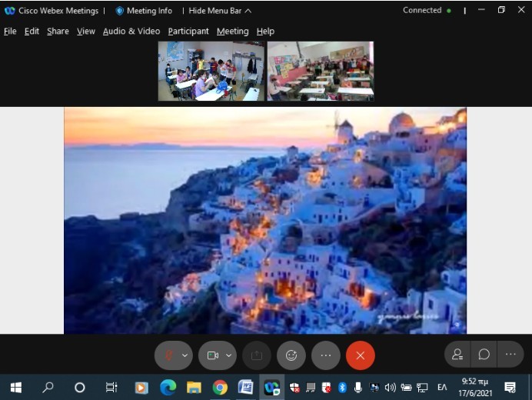Open Google Chrome from the taskbar
The height and width of the screenshot is (400, 532).
[220, 388]
